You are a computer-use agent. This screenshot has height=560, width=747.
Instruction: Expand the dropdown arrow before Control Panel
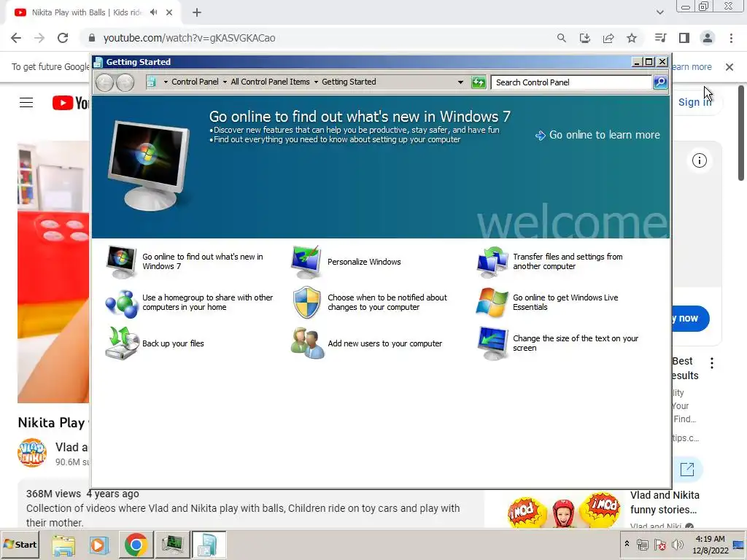166,82
